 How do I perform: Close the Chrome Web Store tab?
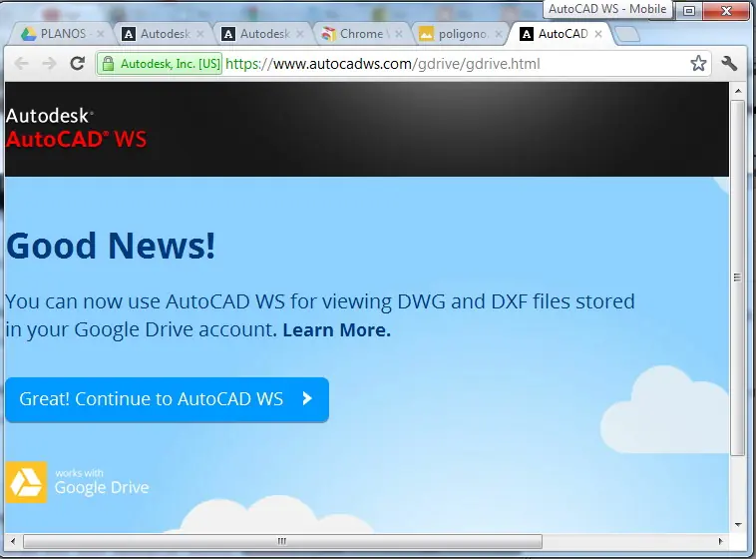(x=399, y=34)
